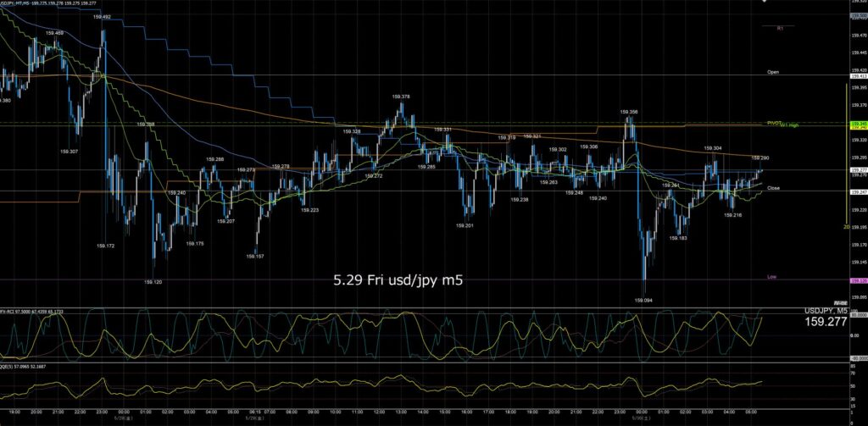Viewport: 868px width, 426px height.
Task: Click the large 159.277 price readout
Action: 826,322
